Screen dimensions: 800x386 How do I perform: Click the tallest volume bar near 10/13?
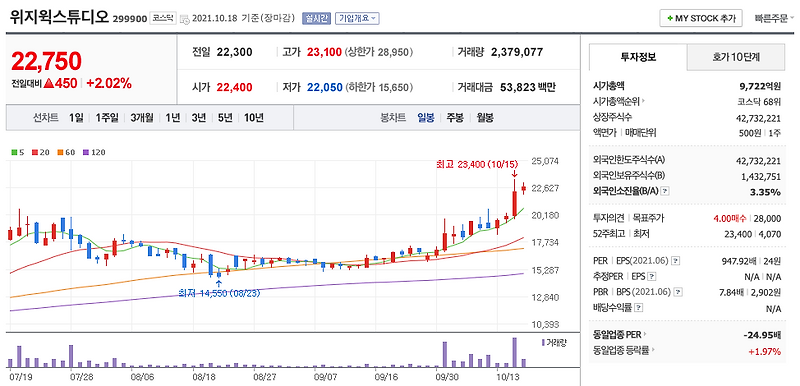[515, 352]
